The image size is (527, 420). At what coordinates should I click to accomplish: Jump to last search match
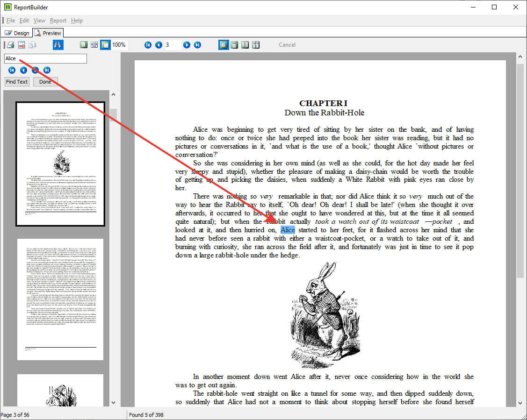point(47,70)
